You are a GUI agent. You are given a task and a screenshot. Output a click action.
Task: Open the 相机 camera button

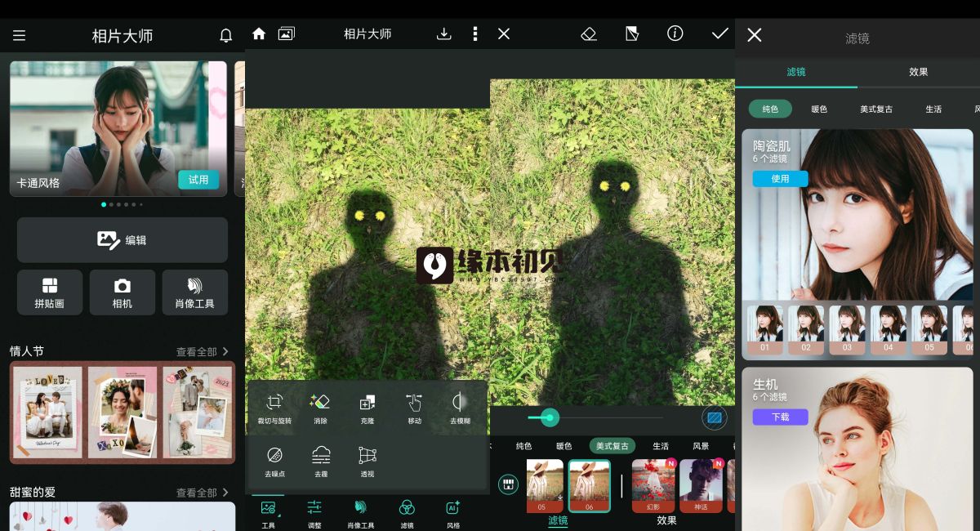click(122, 292)
